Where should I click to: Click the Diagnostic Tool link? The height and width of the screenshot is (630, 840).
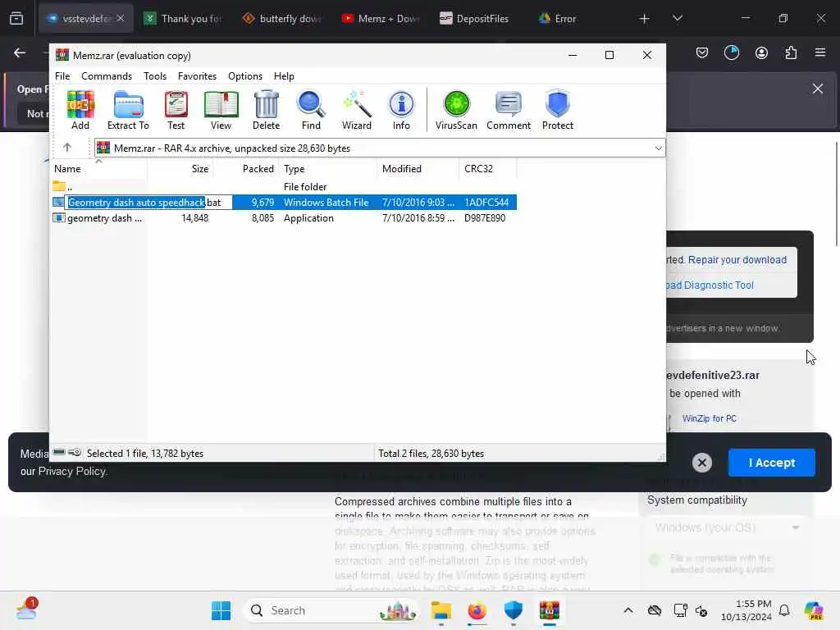[x=710, y=285]
